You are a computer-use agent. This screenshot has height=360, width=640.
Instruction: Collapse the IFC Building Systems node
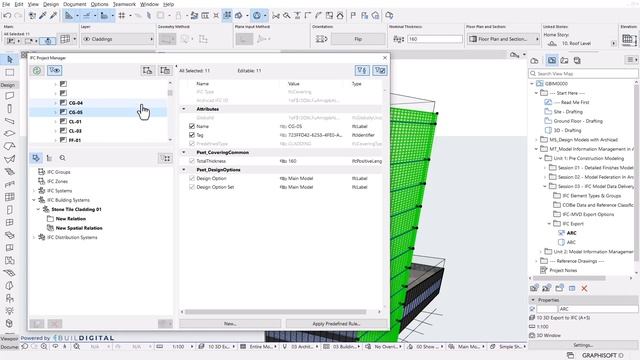coord(34,200)
